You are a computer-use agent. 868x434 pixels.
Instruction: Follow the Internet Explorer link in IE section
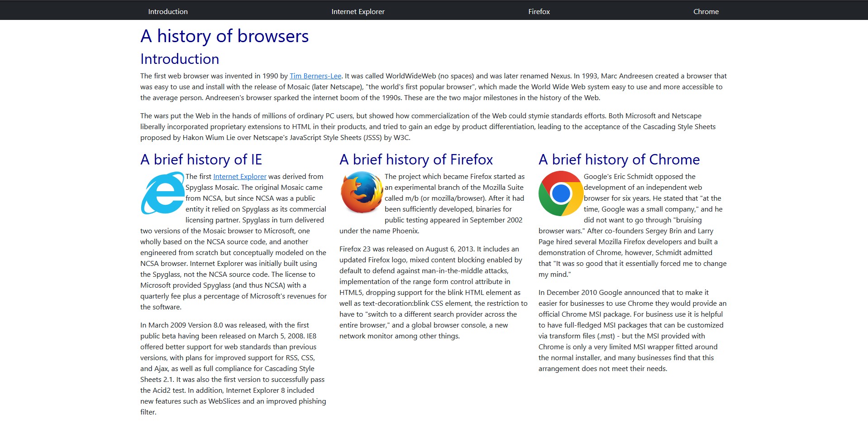[x=239, y=177]
